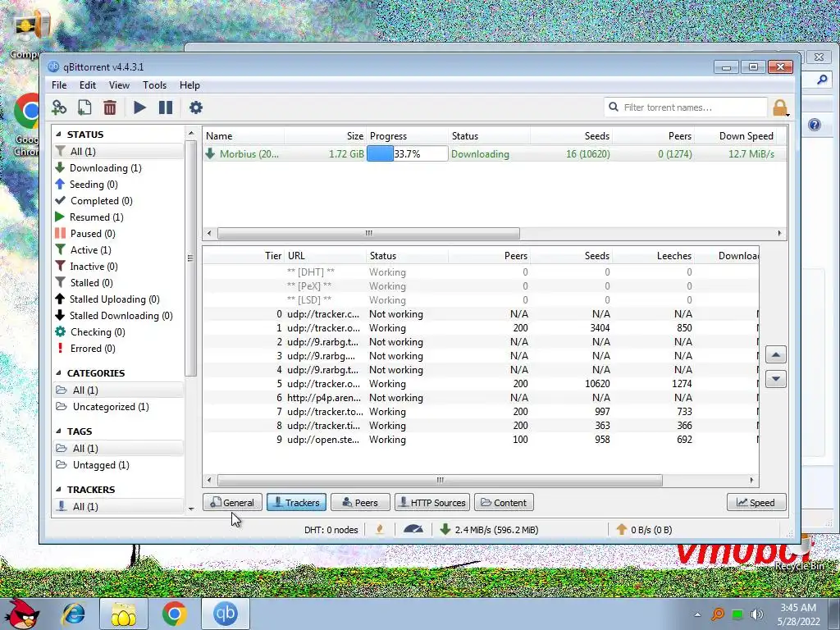This screenshot has width=840, height=630.
Task: Switch to the Content tab
Action: click(504, 503)
